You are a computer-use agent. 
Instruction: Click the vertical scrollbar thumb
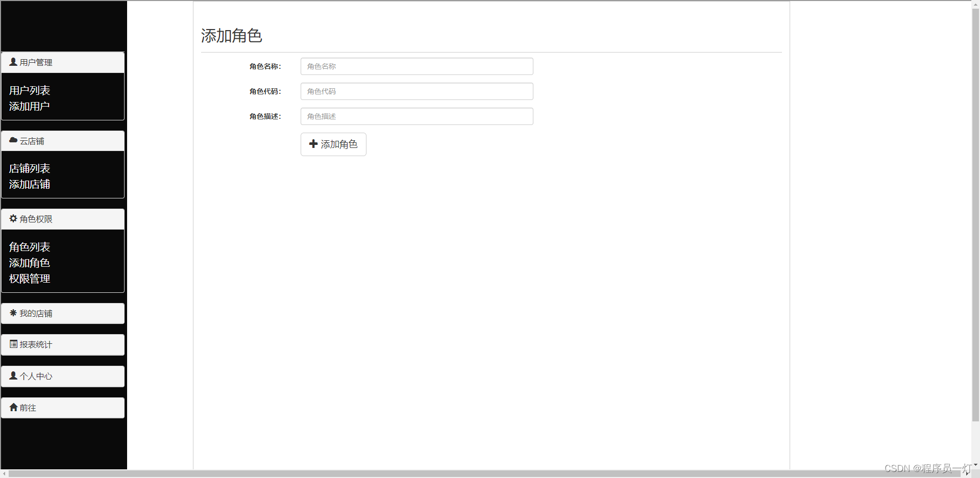point(975,214)
